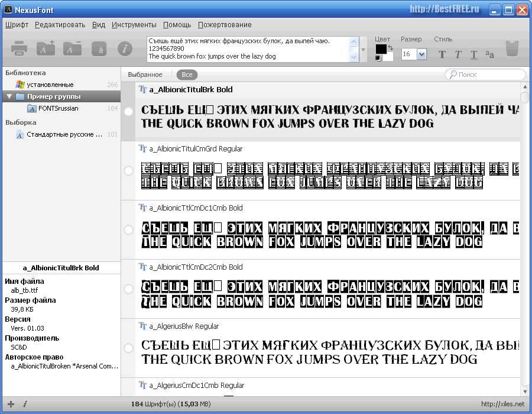Select a_AlgeriusCmDc1Cmb Regular font name

tap(196, 385)
